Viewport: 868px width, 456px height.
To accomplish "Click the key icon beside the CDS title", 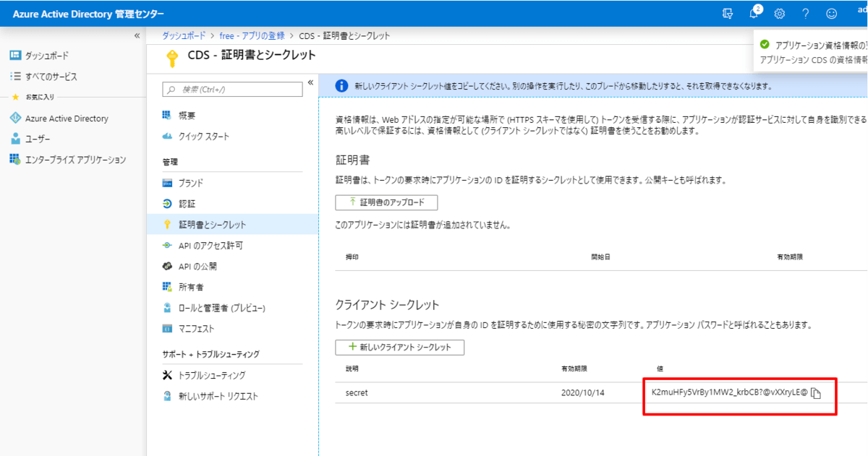I will tap(172, 57).
